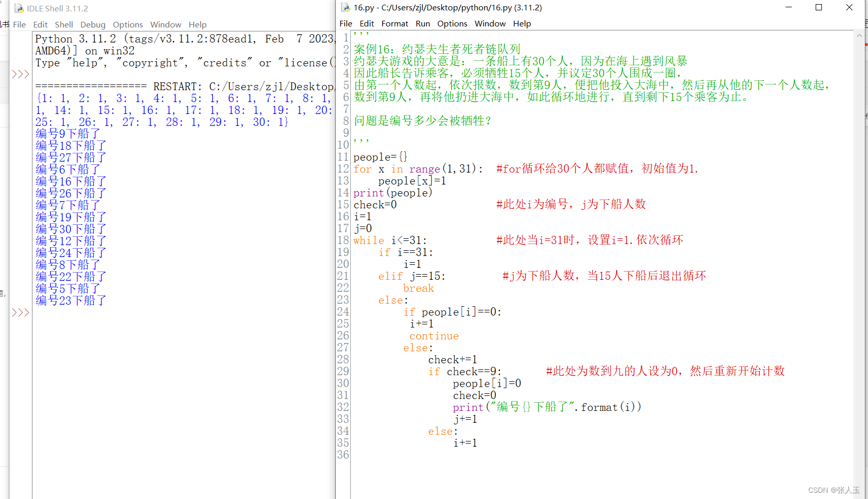Click output line '编号16下船了'
868x499 pixels.
(x=70, y=181)
